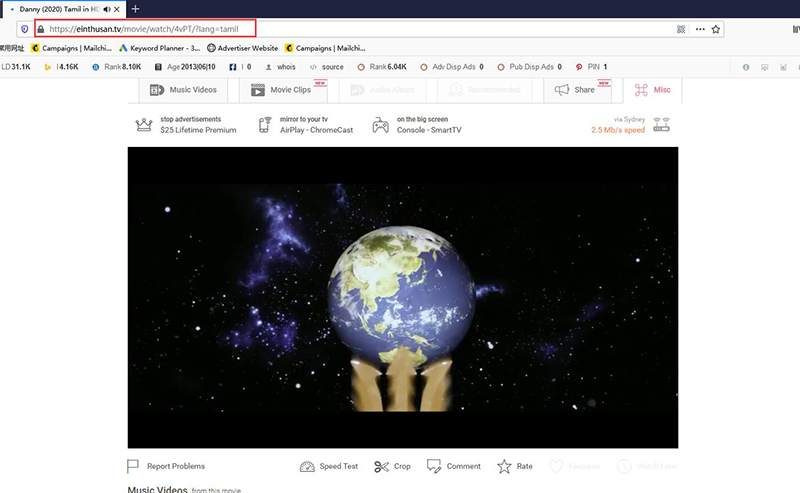This screenshot has width=800, height=493.
Task: Click the whois toolbar item
Action: coord(281,67)
